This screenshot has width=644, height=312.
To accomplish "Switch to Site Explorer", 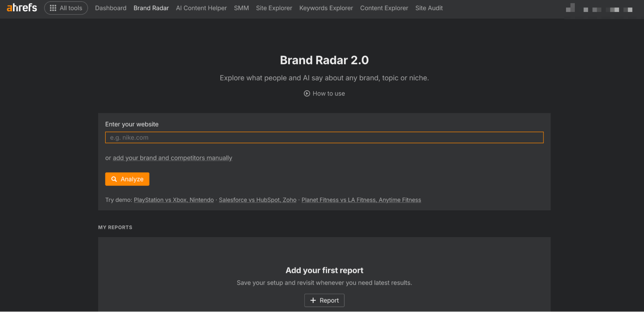I will click(x=274, y=8).
